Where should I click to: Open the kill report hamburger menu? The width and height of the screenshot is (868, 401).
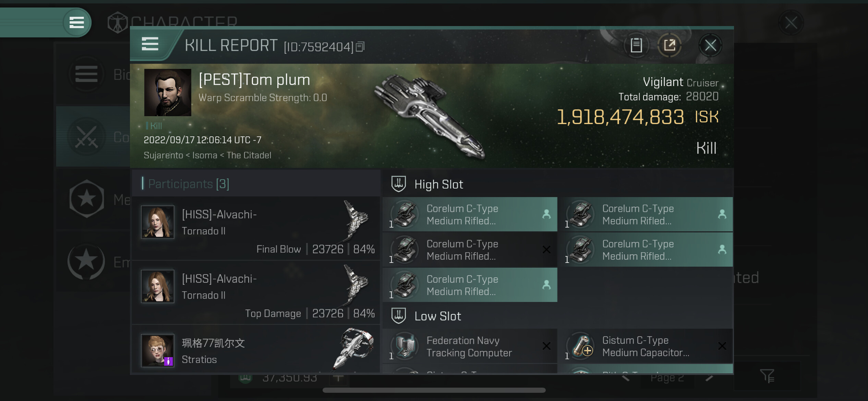pos(150,44)
